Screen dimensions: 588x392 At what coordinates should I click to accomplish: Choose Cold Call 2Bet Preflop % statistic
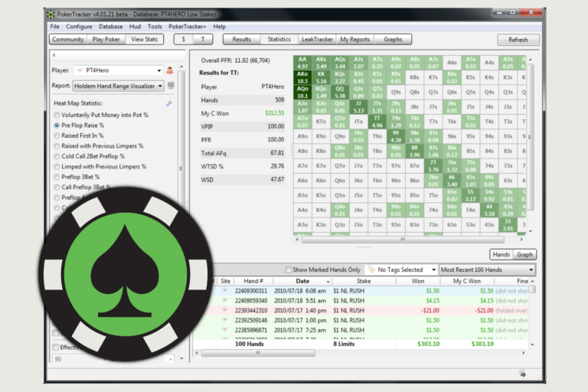point(57,156)
